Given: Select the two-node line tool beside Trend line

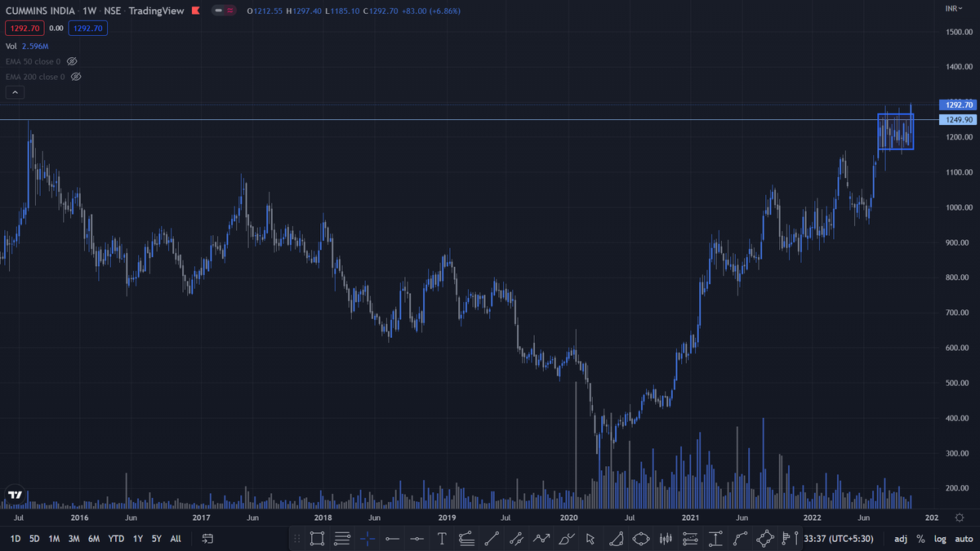Looking at the screenshot, I should pos(516,539).
